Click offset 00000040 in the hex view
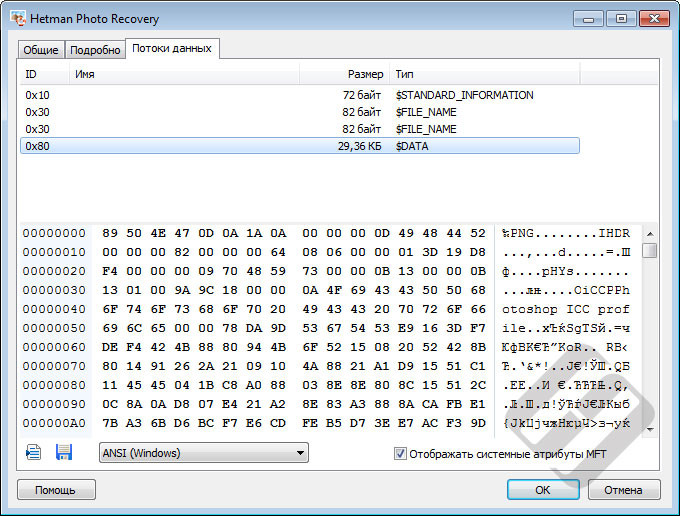The height and width of the screenshot is (516, 680). 54,309
